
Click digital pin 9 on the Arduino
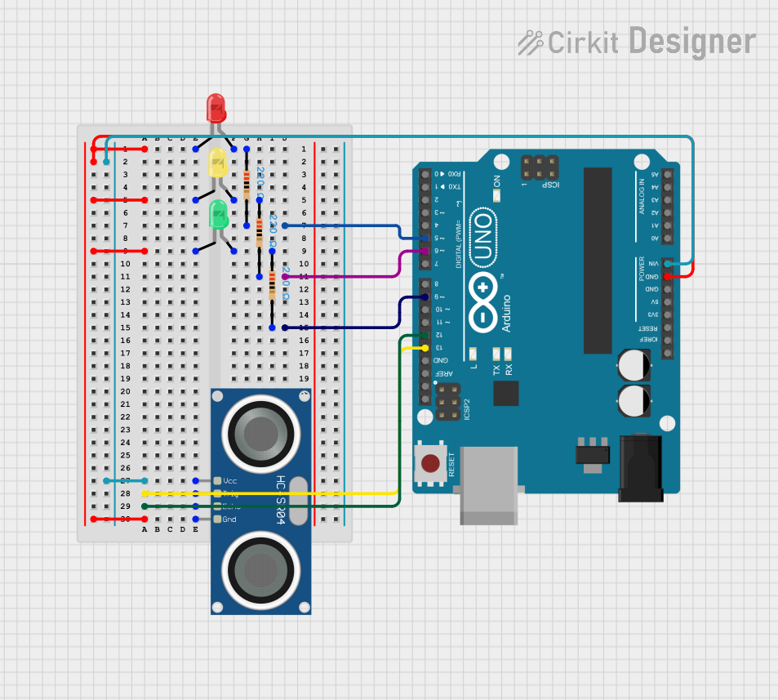point(425,296)
